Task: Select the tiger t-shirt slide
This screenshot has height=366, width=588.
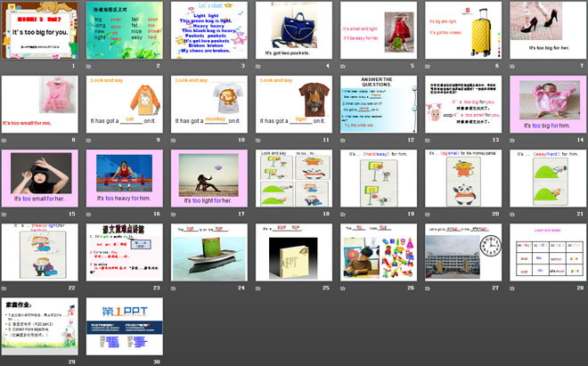Action: [x=292, y=103]
